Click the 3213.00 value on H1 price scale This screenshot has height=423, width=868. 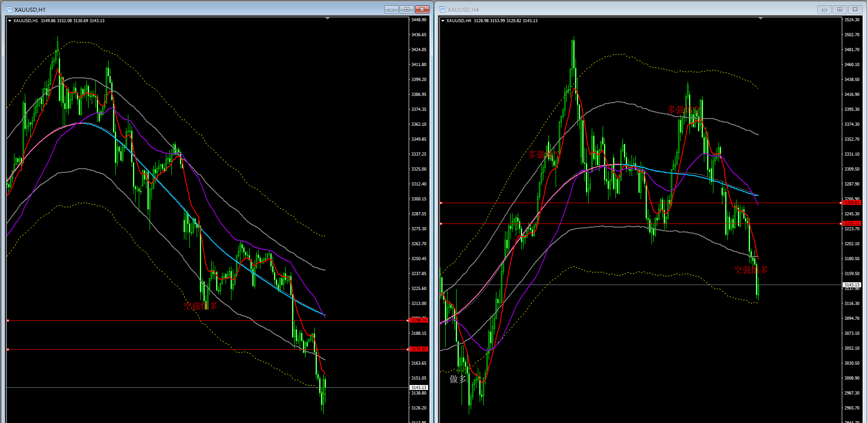coord(419,304)
